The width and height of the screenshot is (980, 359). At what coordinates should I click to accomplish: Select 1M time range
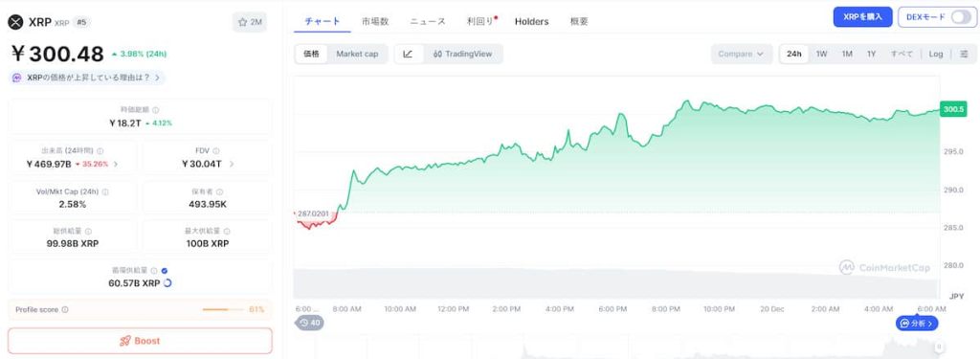(847, 54)
